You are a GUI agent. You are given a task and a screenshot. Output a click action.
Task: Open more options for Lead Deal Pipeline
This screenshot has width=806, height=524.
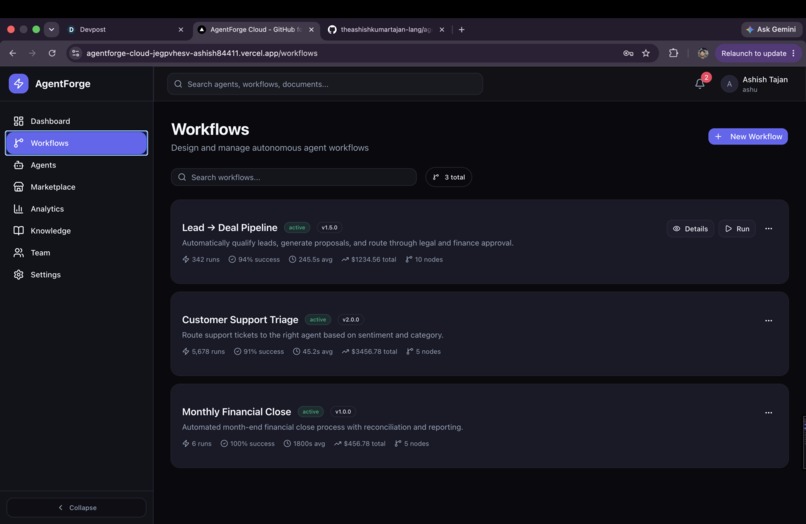pyautogui.click(x=768, y=228)
